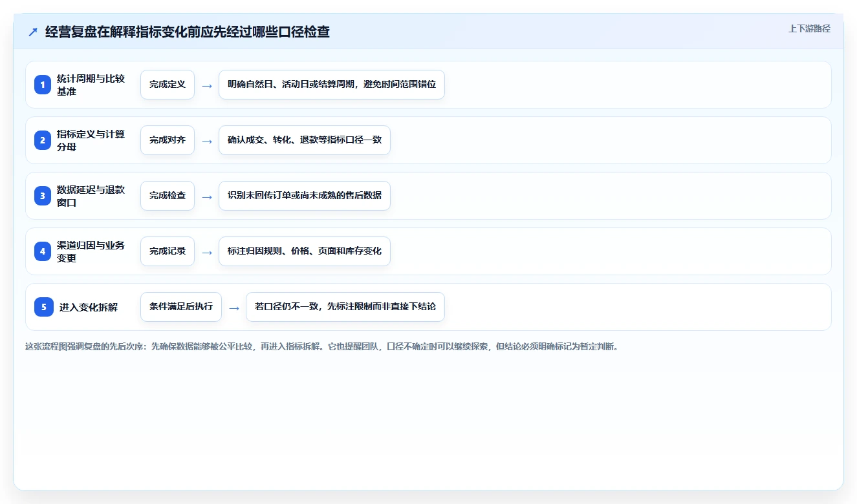857x504 pixels.
Task: Click the 数据延迟与退款窗口 step title
Action: (91, 196)
